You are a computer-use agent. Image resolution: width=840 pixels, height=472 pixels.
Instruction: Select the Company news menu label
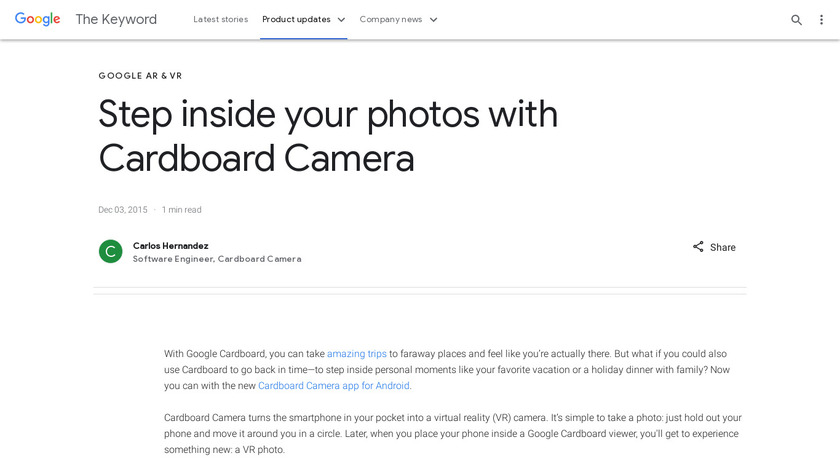click(x=390, y=19)
